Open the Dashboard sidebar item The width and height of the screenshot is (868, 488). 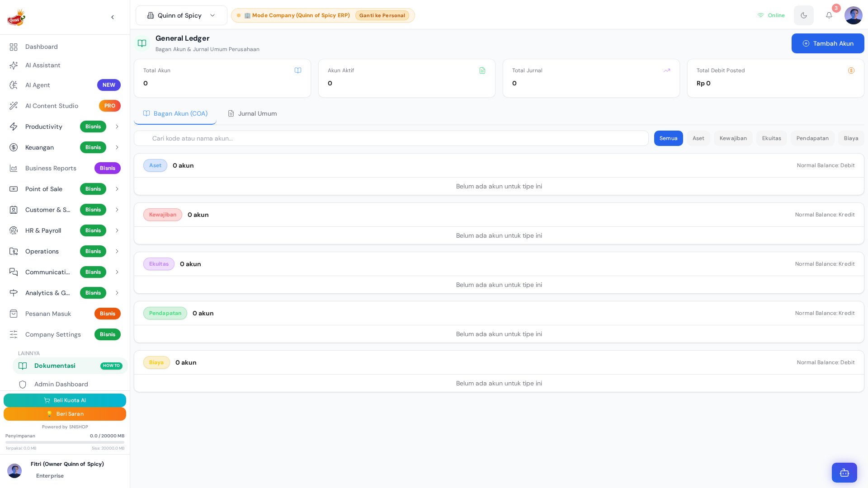pyautogui.click(x=65, y=47)
